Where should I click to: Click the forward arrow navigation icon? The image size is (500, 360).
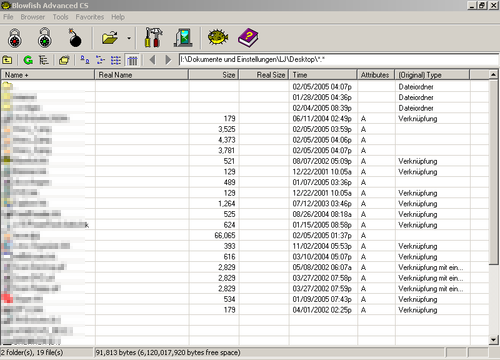pos(168,60)
